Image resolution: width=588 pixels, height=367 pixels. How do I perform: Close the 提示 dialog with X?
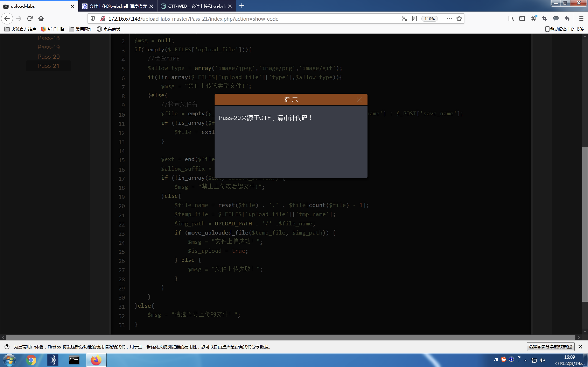pyautogui.click(x=359, y=100)
